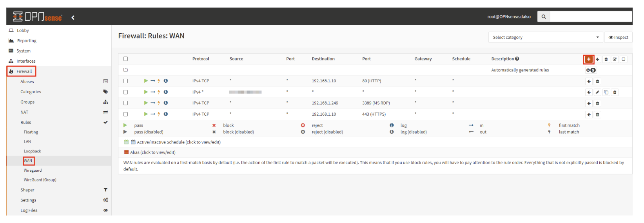
Task: Expand the Aliases sidebar entry
Action: pos(59,82)
